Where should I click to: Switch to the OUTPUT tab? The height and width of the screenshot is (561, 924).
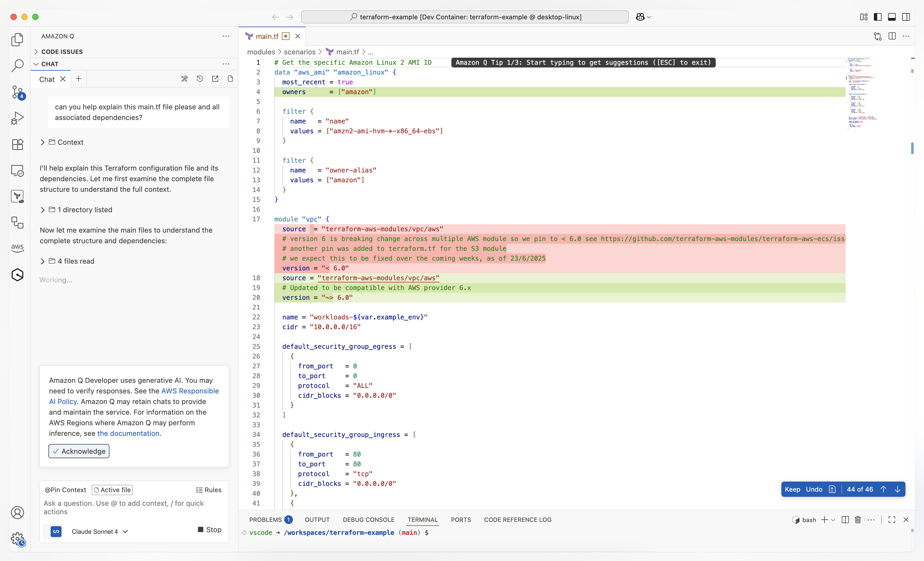coord(317,519)
